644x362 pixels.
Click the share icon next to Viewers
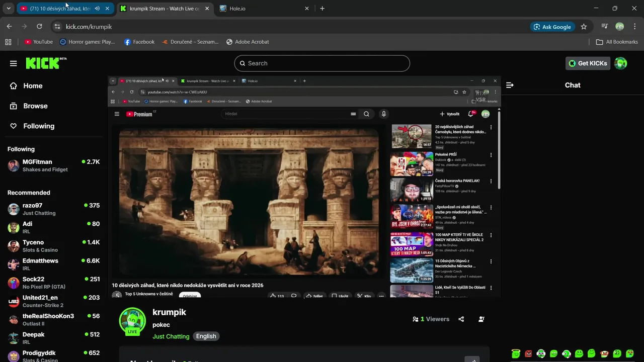point(461,319)
